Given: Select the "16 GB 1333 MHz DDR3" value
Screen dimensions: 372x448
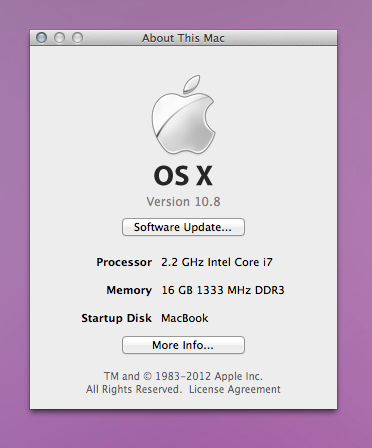Looking at the screenshot, I should click(x=223, y=290).
